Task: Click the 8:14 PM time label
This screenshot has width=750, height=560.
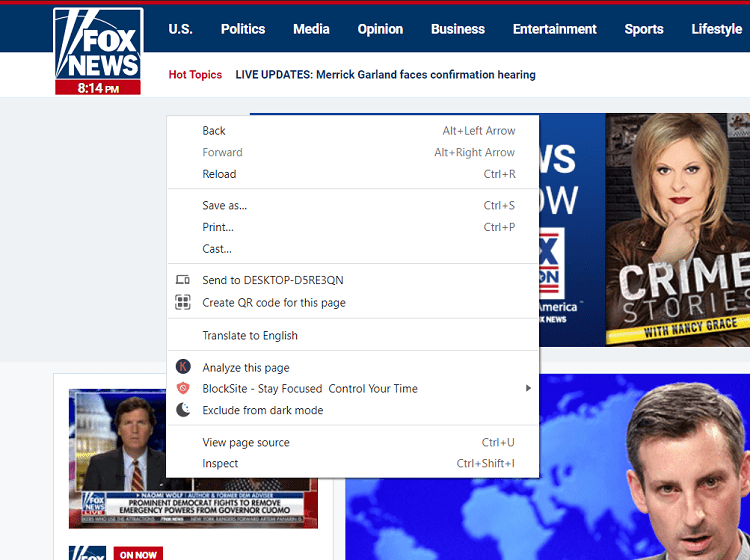Action: 98,88
